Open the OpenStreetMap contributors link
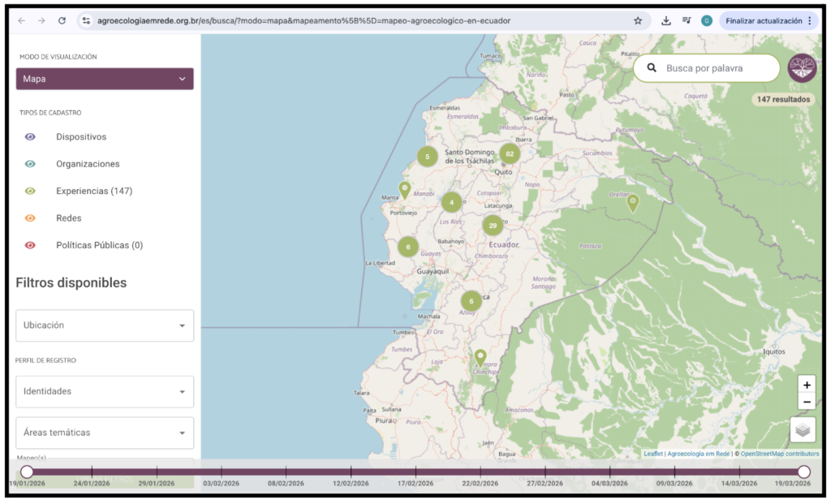The height and width of the screenshot is (504, 831). (781, 454)
